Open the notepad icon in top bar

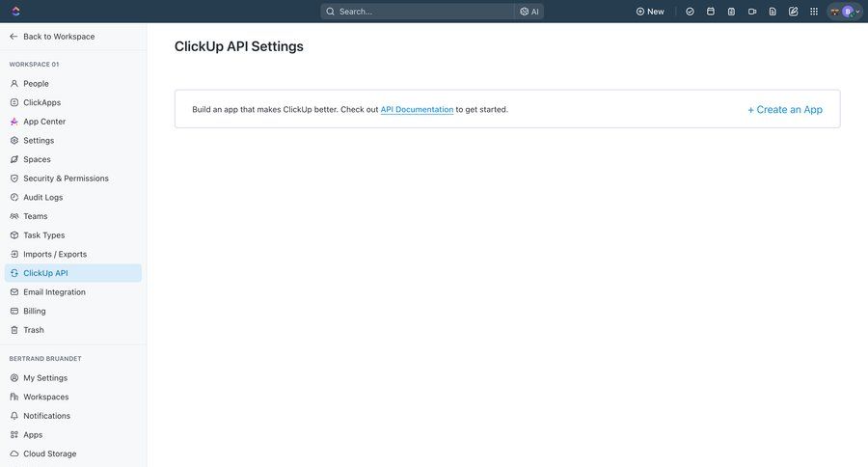coord(731,11)
